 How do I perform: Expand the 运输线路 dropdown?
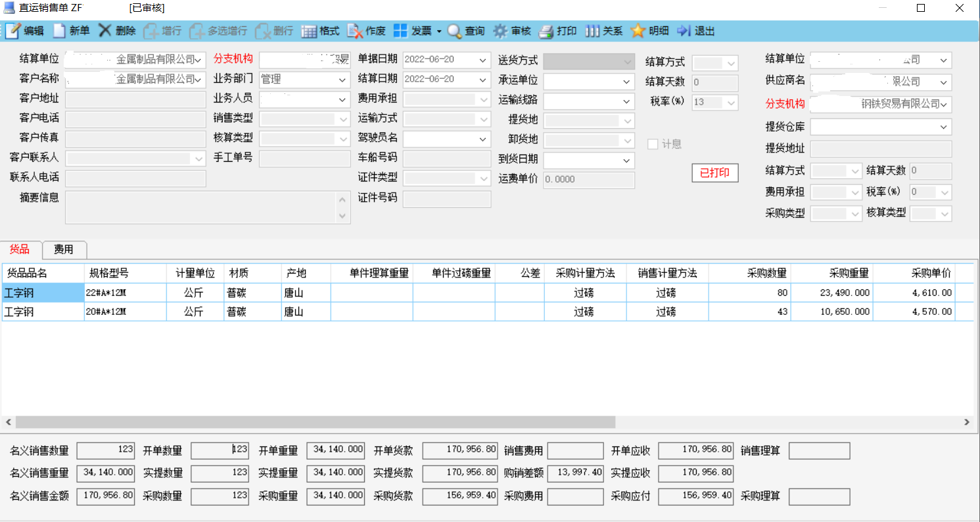(x=628, y=102)
